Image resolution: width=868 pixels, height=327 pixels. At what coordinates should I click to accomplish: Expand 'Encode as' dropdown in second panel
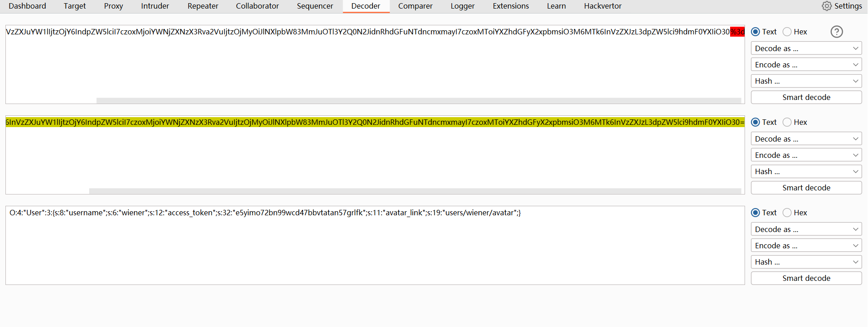(x=806, y=155)
